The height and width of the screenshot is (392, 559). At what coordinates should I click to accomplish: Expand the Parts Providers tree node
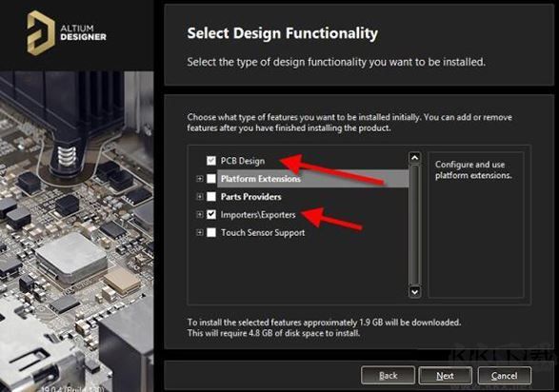tap(200, 197)
